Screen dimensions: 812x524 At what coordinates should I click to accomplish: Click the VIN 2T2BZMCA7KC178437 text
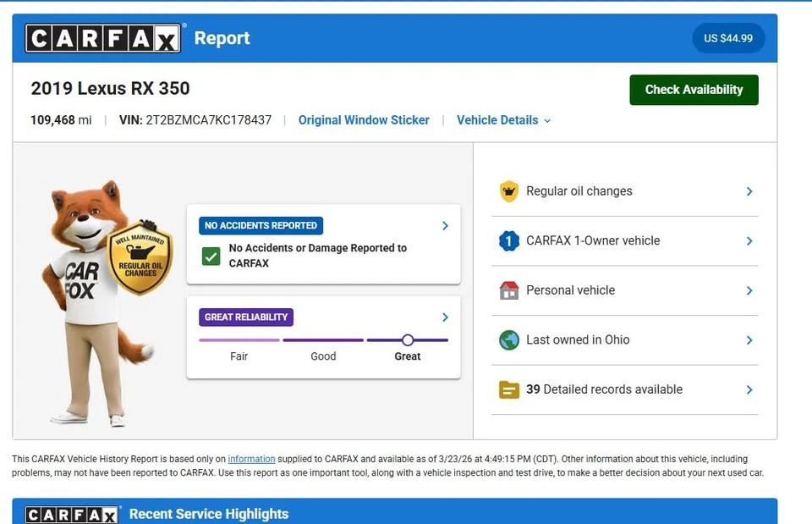pyautogui.click(x=195, y=120)
